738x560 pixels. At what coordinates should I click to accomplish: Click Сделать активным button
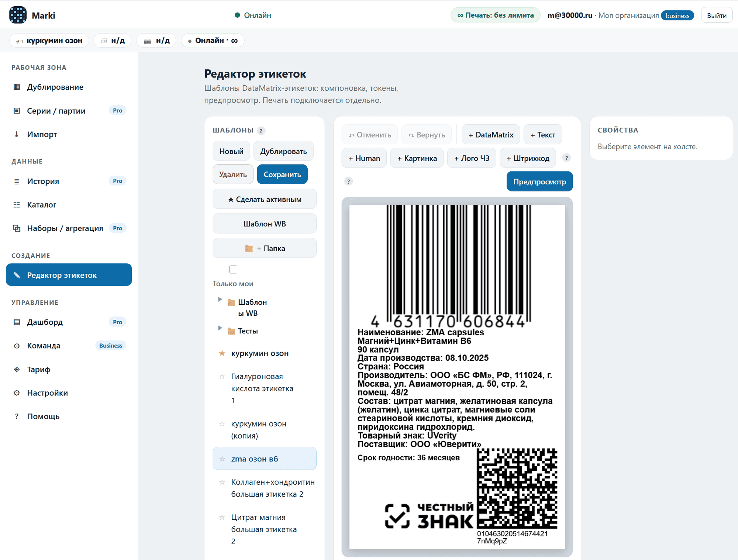(x=265, y=199)
